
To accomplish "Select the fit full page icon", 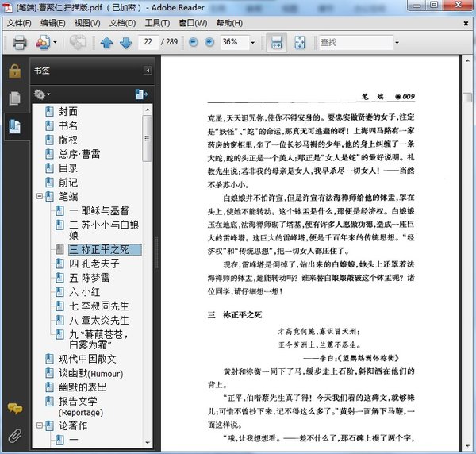I will click(299, 42).
